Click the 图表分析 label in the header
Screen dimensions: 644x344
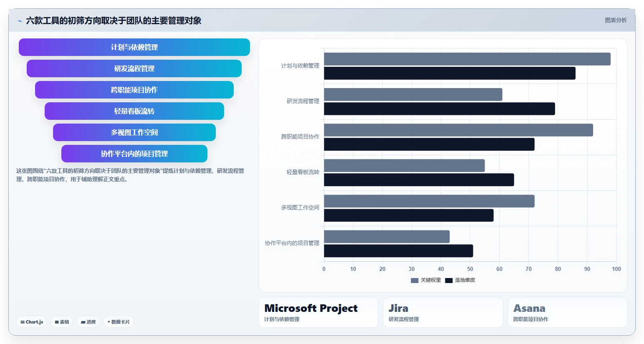point(616,20)
